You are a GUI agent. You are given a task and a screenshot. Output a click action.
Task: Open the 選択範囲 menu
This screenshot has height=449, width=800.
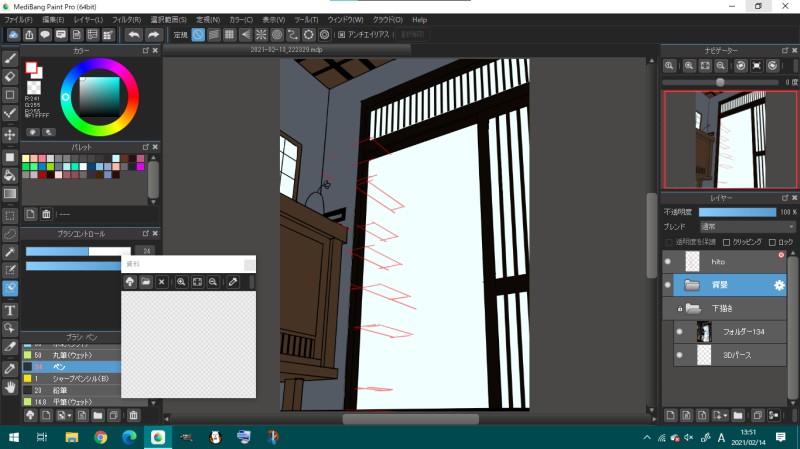coord(168,20)
